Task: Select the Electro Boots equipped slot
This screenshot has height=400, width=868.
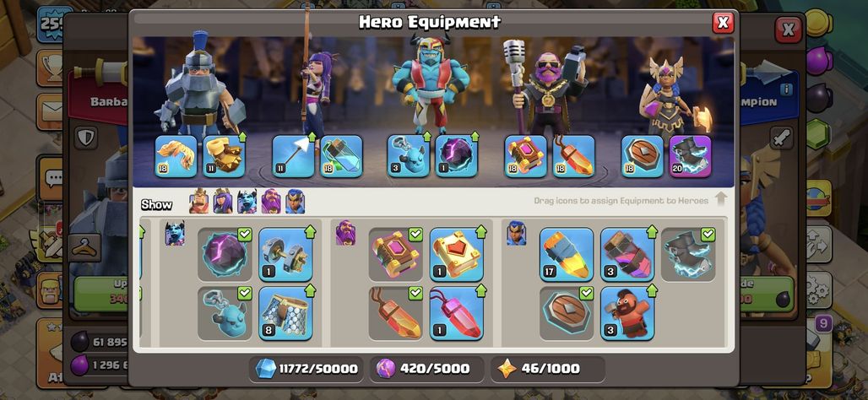Action: pos(690,156)
